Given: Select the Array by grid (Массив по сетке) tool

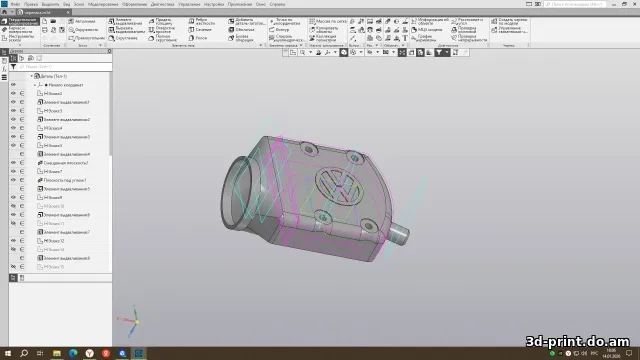Looking at the screenshot, I should [328, 21].
